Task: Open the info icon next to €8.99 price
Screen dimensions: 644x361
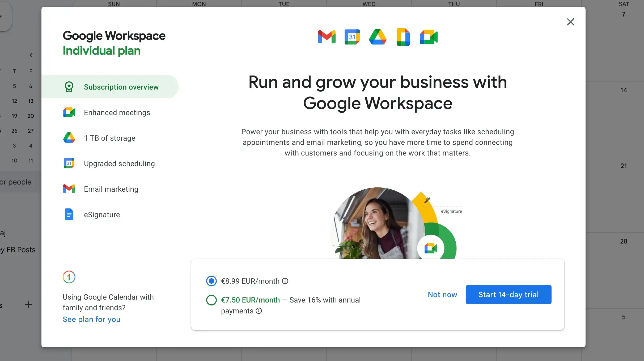Action: (x=285, y=281)
